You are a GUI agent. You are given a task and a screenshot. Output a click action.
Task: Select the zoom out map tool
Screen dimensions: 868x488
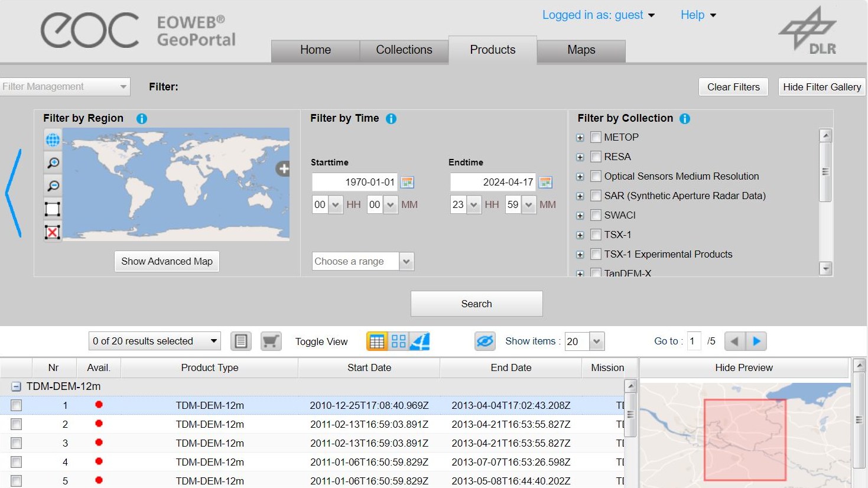[53, 186]
